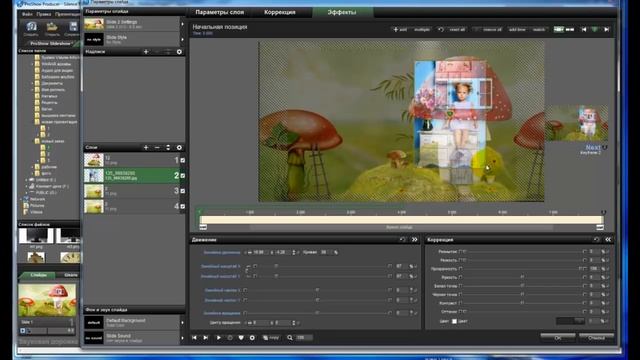This screenshot has width=640, height=360.
Task: Switch to Параметры слоя tab
Action: (x=220, y=12)
